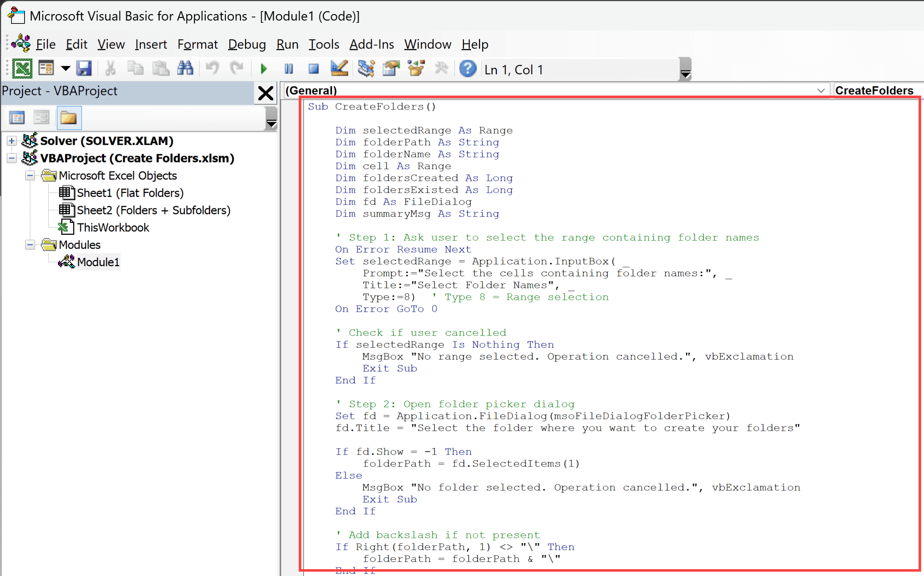Run the macro with the green play icon
The height and width of the screenshot is (576, 924).
click(263, 69)
